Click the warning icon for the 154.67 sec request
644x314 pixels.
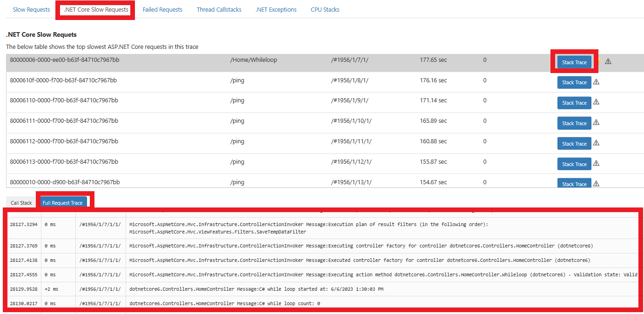pyautogui.click(x=596, y=184)
